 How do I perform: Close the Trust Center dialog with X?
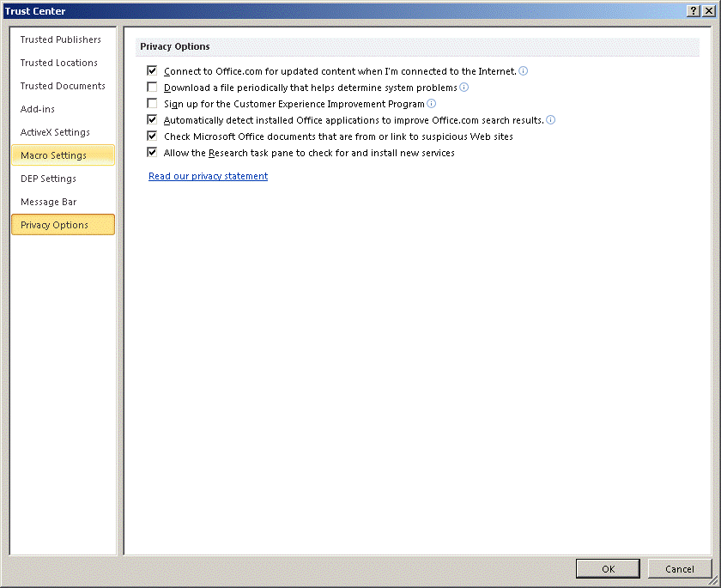(x=708, y=10)
